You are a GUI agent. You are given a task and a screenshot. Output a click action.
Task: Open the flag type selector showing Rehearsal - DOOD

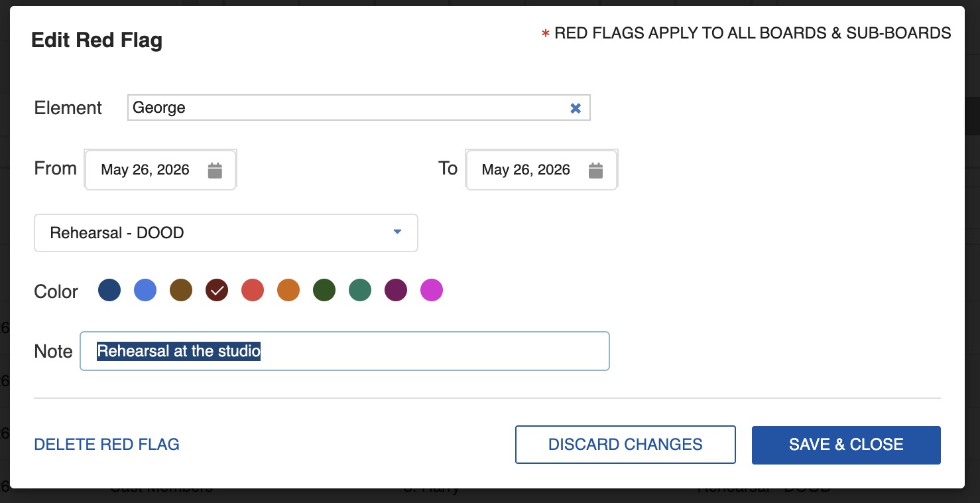pos(225,233)
